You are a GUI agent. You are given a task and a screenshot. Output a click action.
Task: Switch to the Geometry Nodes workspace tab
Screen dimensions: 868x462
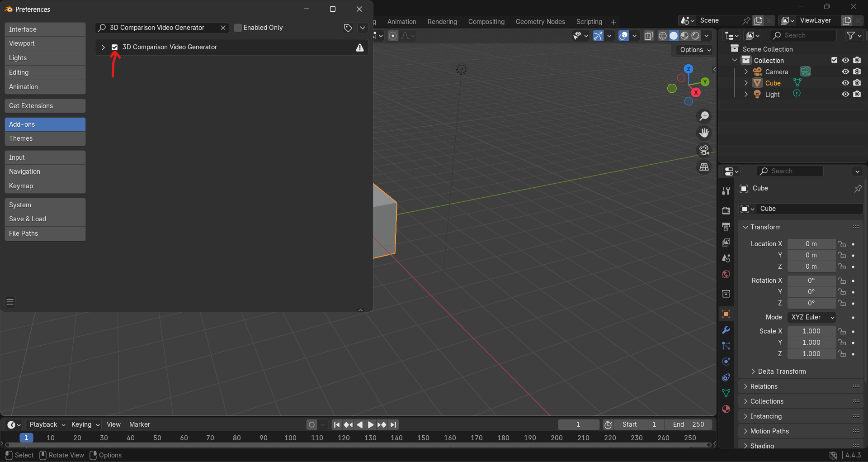click(540, 22)
